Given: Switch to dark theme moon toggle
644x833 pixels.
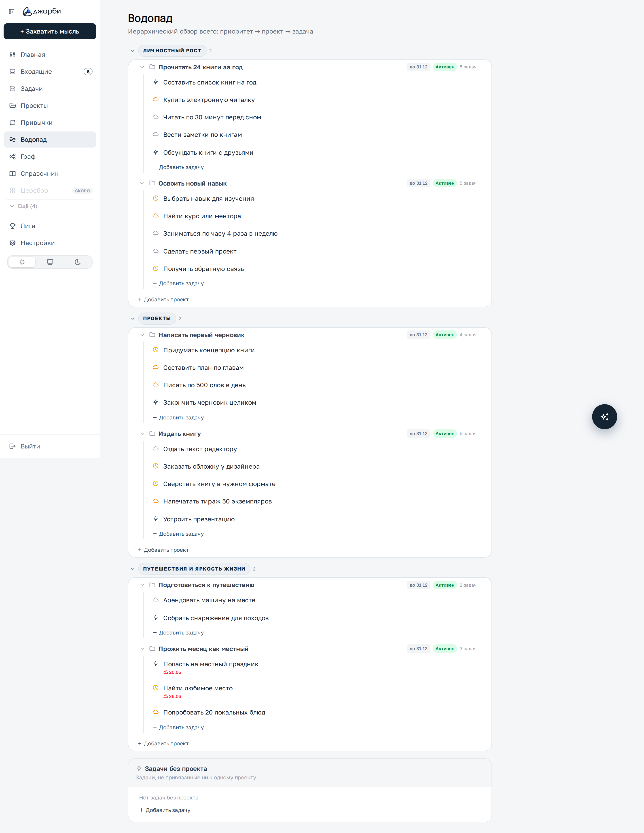Looking at the screenshot, I should 78,262.
